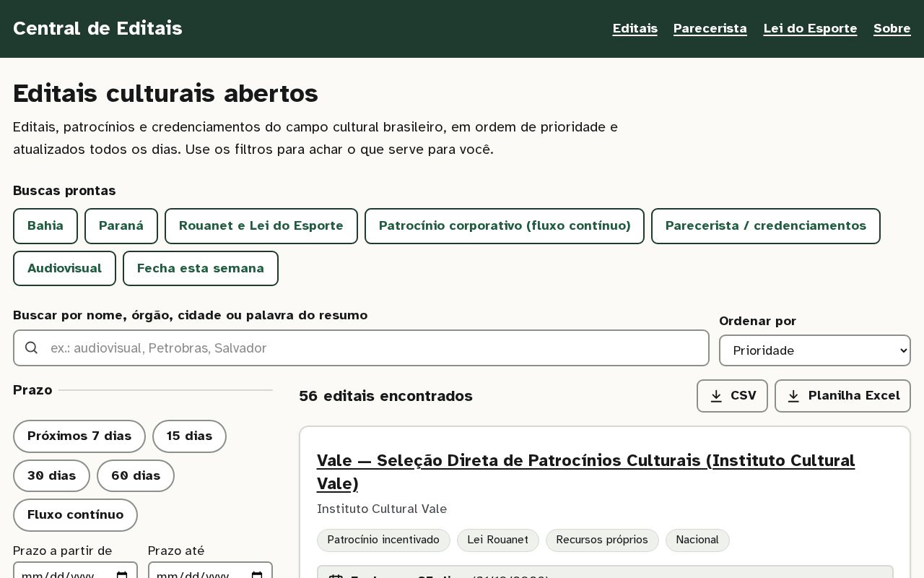Apply the Paraná quick search
The image size is (924, 578).
pyautogui.click(x=121, y=226)
